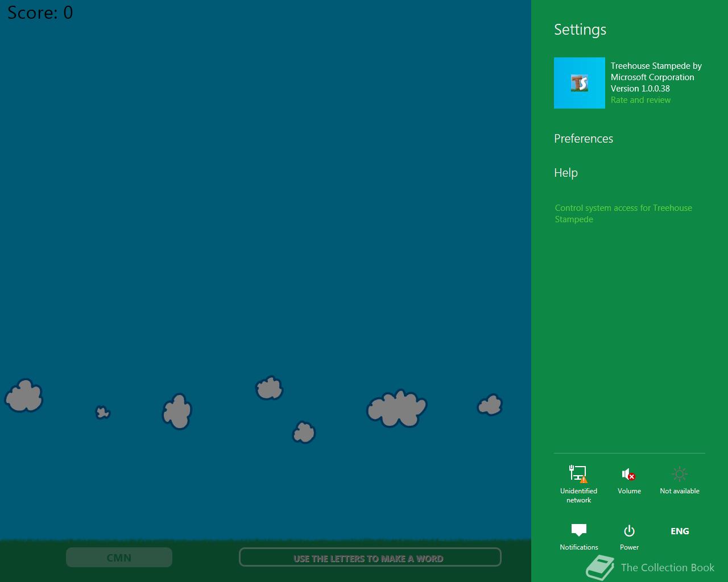Click the Settings heading text
This screenshot has width=728, height=582.
coord(580,30)
